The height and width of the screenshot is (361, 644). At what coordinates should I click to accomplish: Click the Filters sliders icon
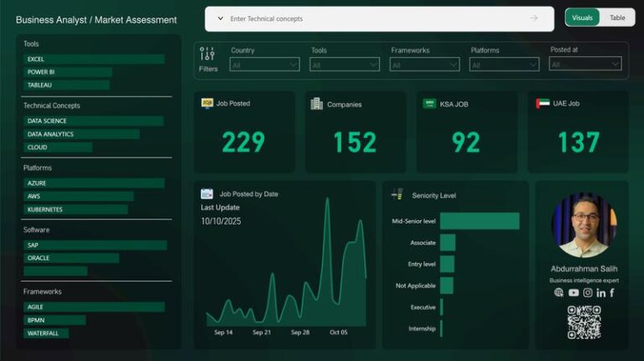(x=207, y=54)
